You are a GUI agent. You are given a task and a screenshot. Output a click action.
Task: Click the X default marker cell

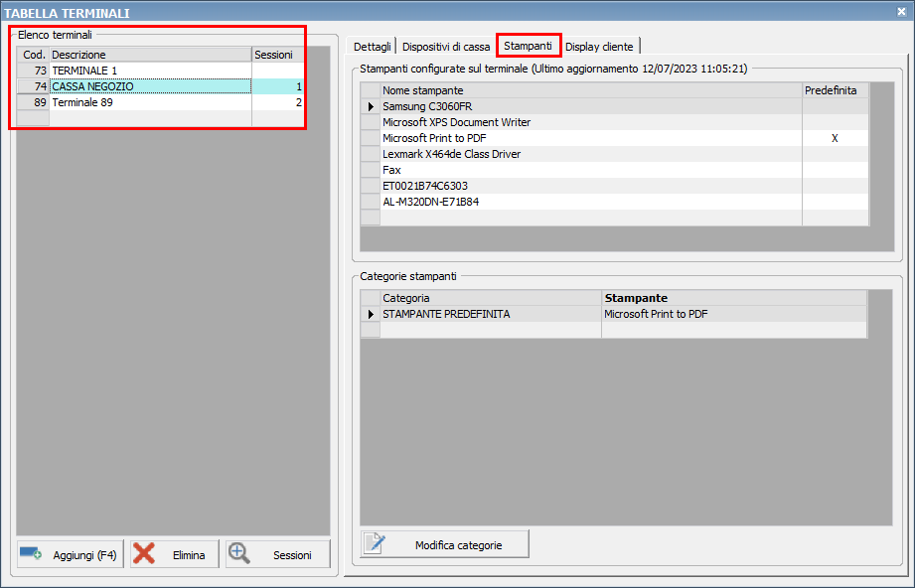(836, 138)
